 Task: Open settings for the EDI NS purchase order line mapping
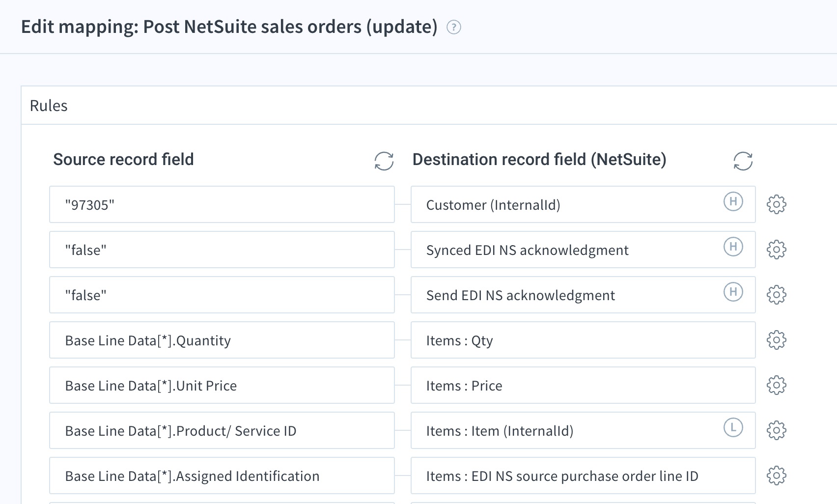point(777,476)
